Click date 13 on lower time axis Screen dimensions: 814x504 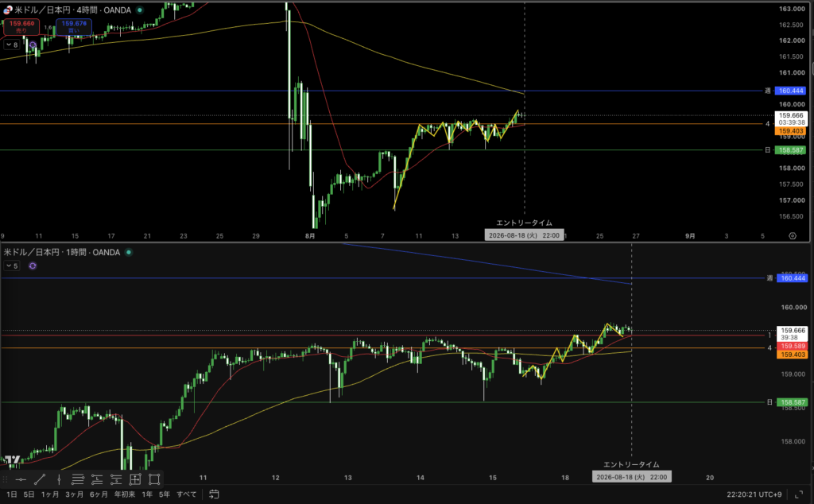coord(348,478)
